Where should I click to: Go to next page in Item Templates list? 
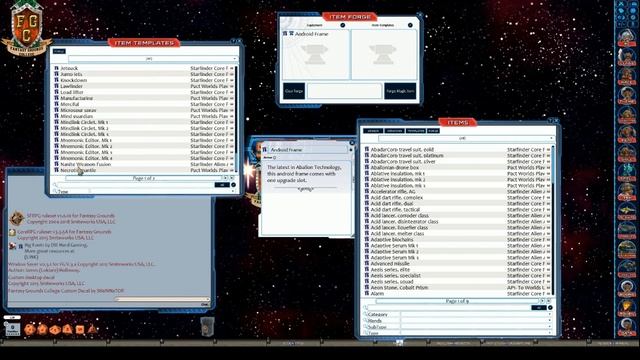pos(225,178)
